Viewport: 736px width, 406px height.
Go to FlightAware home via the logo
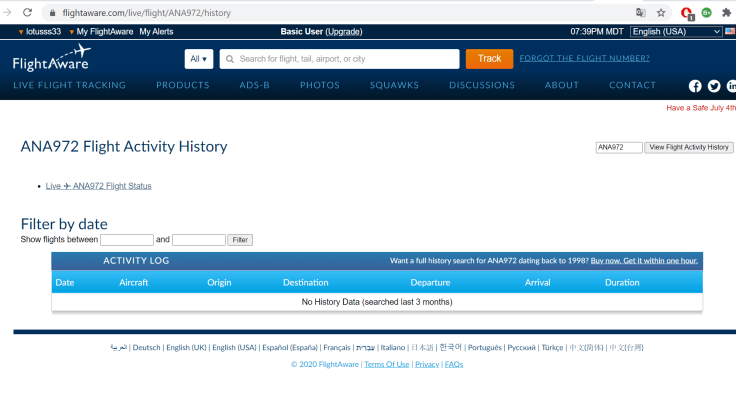pos(52,58)
